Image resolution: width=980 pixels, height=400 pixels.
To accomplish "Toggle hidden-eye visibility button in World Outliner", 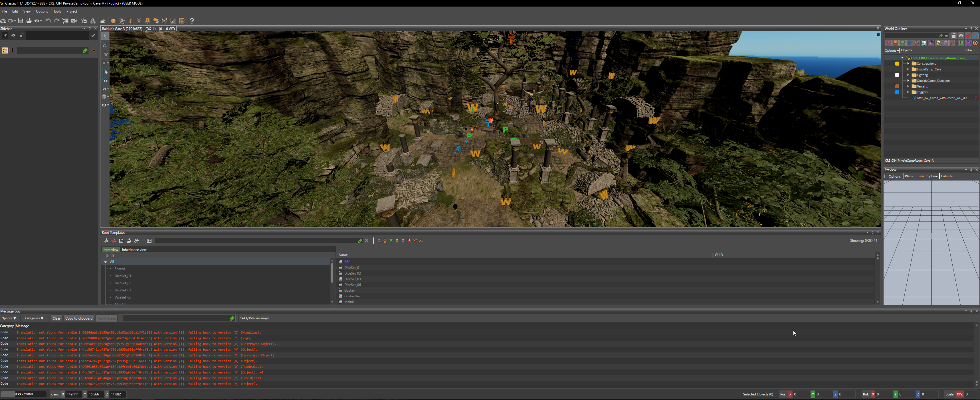I will [961, 36].
